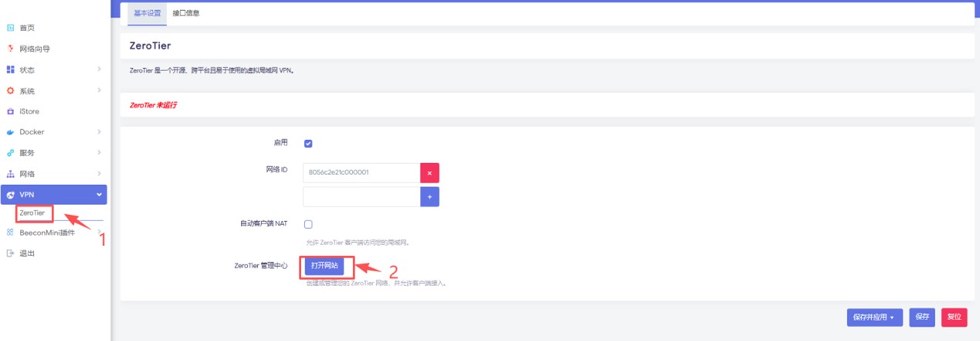This screenshot has width=980, height=341.
Task: Expand the 状态 menu chevron
Action: click(x=99, y=70)
